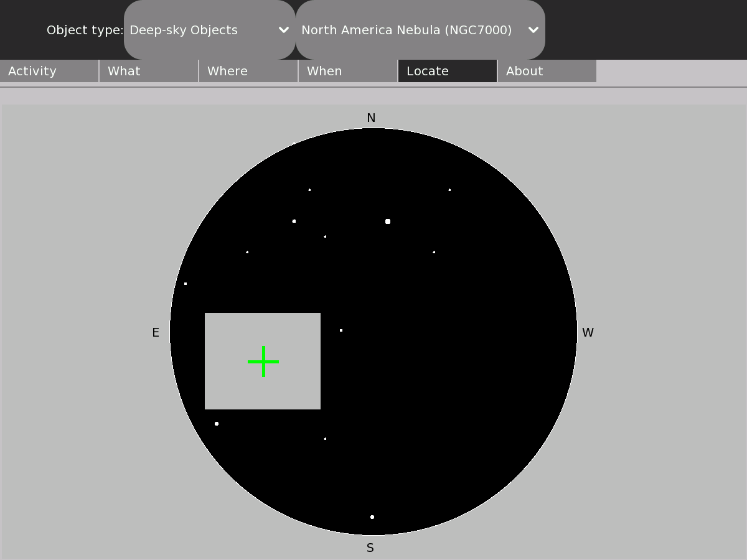The image size is (747, 560).
Task: Click the N compass label above the sky
Action: click(x=371, y=118)
